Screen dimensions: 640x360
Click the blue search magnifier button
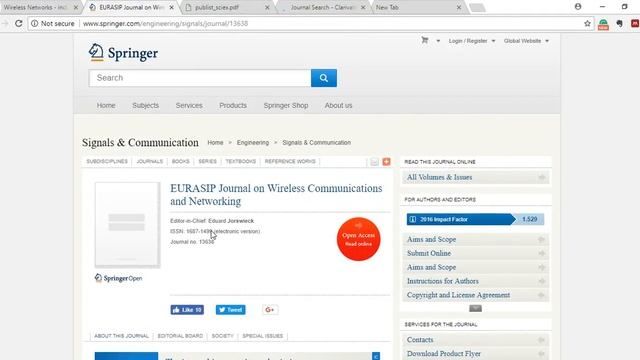pyautogui.click(x=324, y=78)
